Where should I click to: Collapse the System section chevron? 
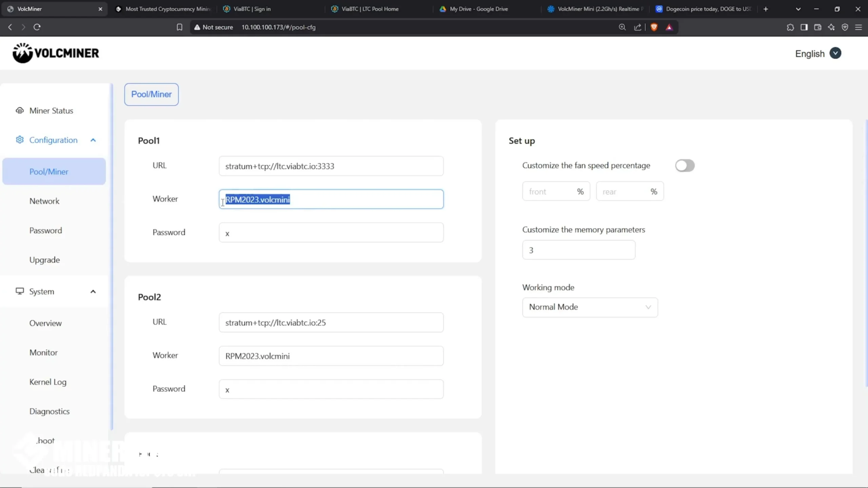coord(93,291)
